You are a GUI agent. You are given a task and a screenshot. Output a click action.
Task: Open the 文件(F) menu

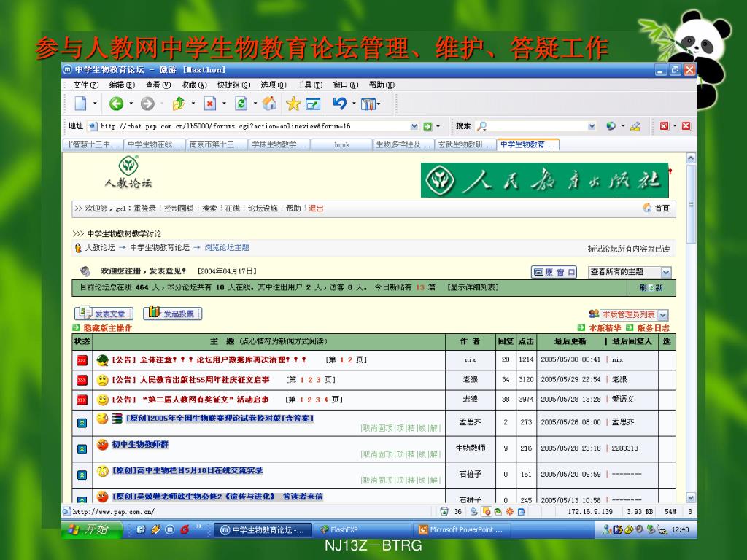[86, 85]
